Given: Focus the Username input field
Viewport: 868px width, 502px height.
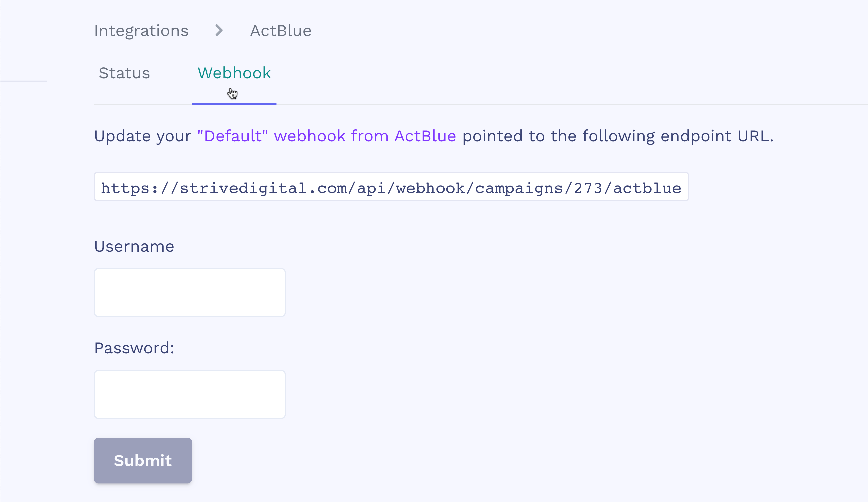Looking at the screenshot, I should [x=190, y=293].
